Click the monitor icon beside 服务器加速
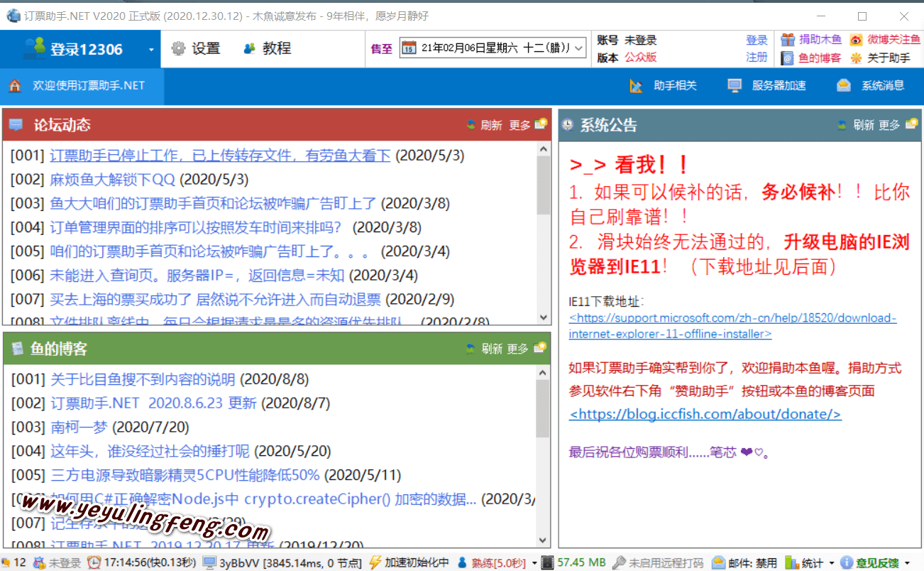 click(x=735, y=86)
